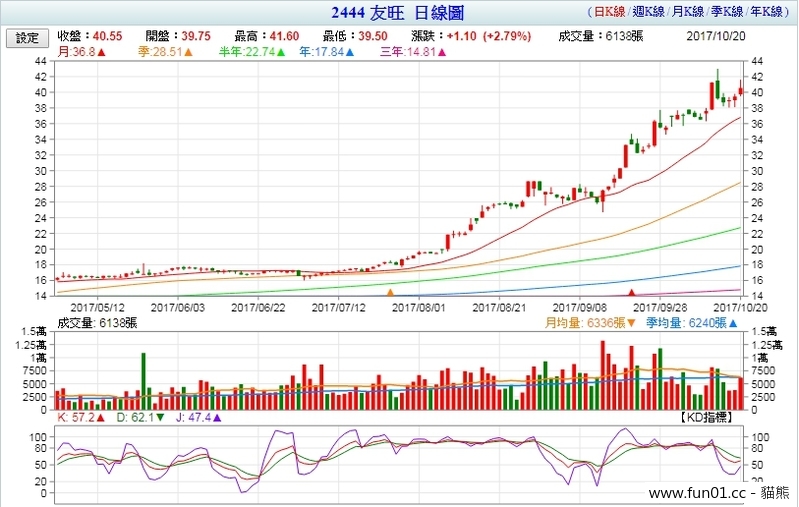
Task: Select the 日K線 daily chart tab
Action: [x=609, y=14]
